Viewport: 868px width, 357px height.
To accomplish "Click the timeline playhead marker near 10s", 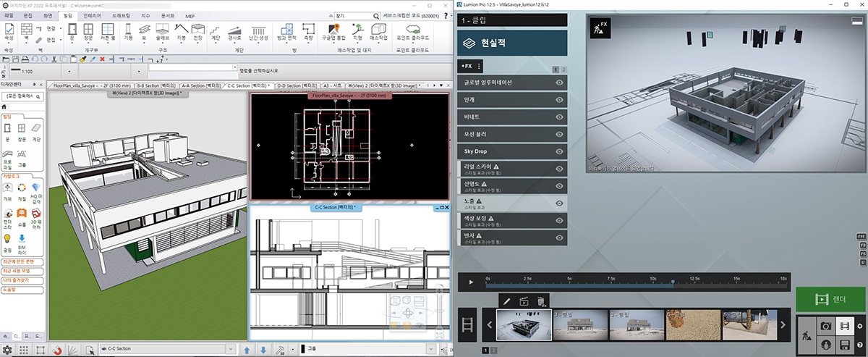I will click(673, 282).
